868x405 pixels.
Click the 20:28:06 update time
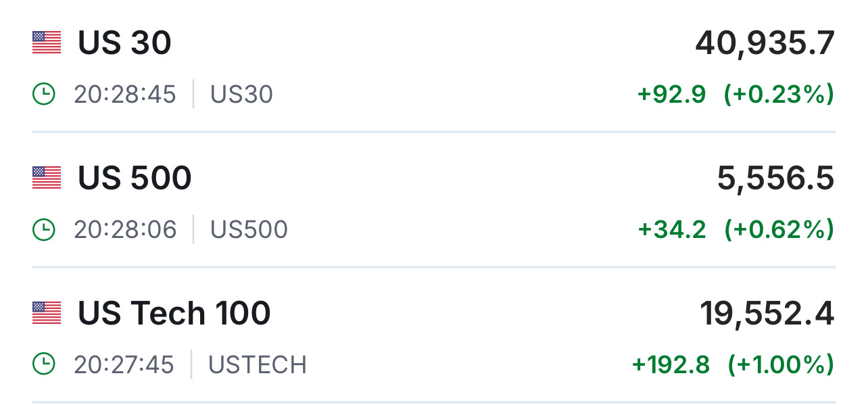coord(125,230)
